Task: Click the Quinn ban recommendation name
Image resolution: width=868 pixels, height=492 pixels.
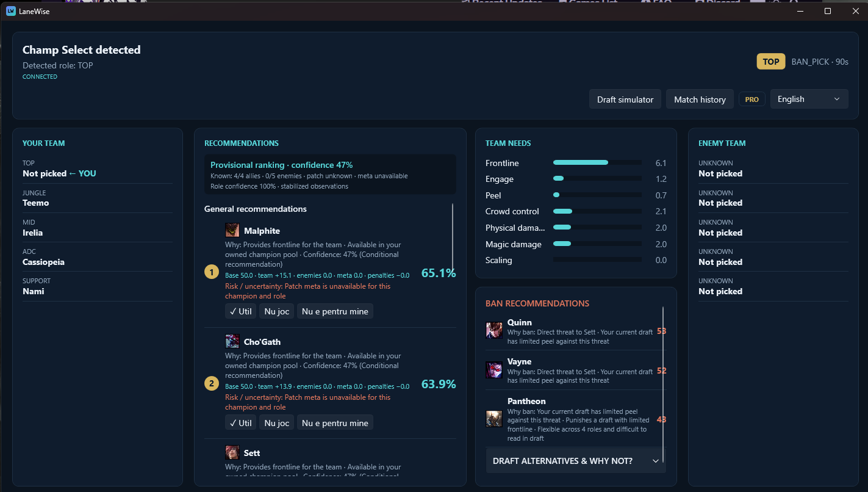Action: [520, 322]
